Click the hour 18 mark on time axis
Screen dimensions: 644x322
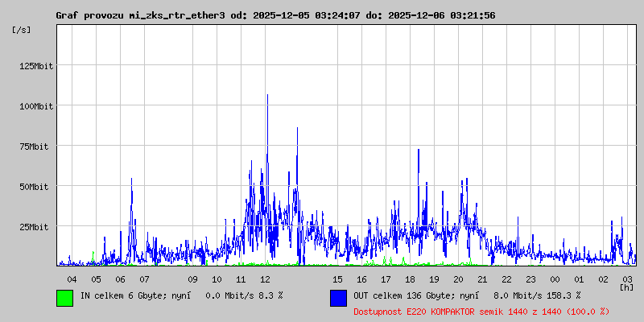[410, 279]
